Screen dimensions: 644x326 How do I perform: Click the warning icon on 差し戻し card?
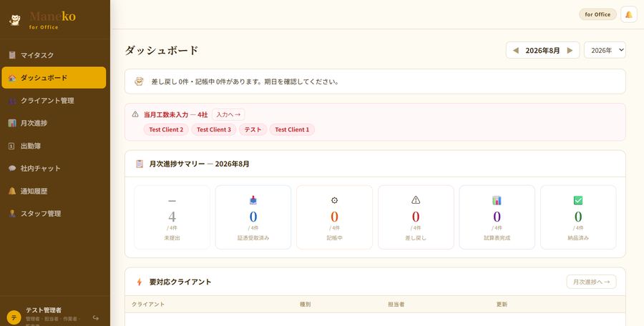pyautogui.click(x=416, y=200)
